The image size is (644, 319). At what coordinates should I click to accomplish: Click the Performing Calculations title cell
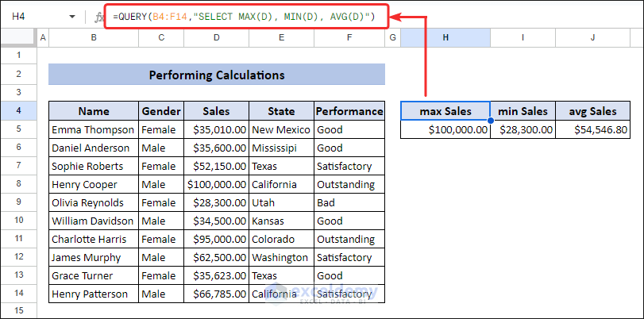pyautogui.click(x=216, y=75)
